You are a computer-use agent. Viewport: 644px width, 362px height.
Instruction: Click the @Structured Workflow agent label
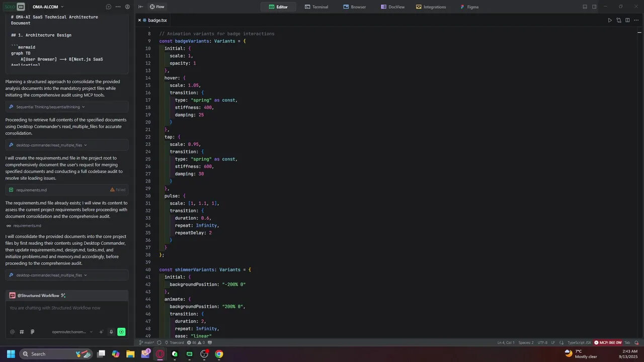coord(38,296)
